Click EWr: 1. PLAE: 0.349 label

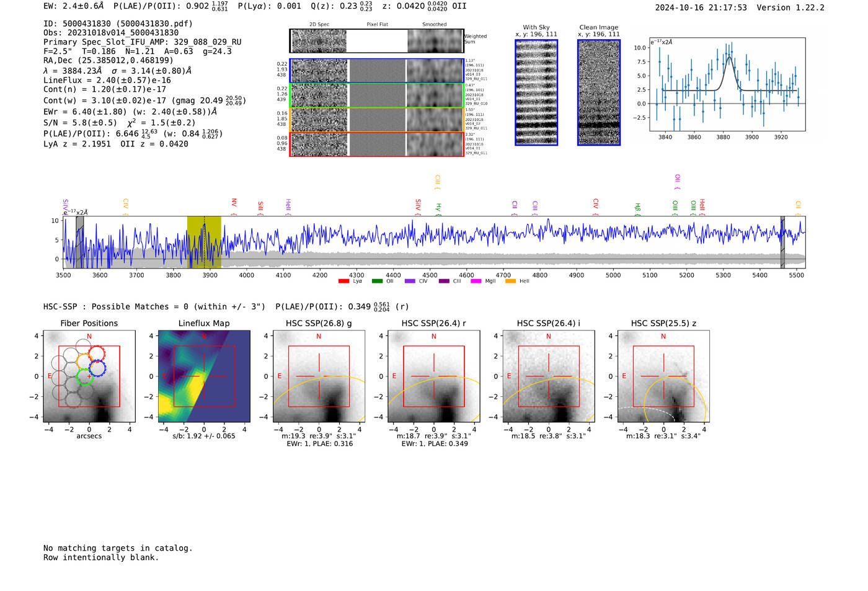433,444
